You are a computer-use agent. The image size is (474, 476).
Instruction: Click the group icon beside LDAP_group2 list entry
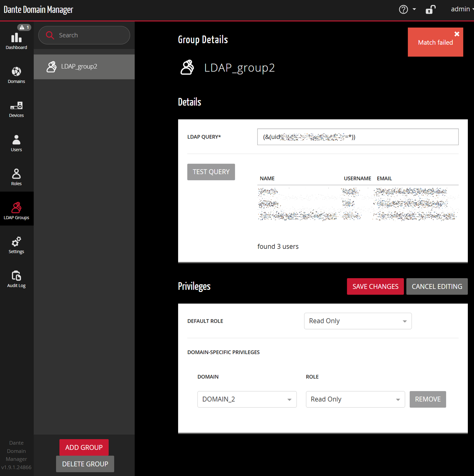(x=52, y=67)
